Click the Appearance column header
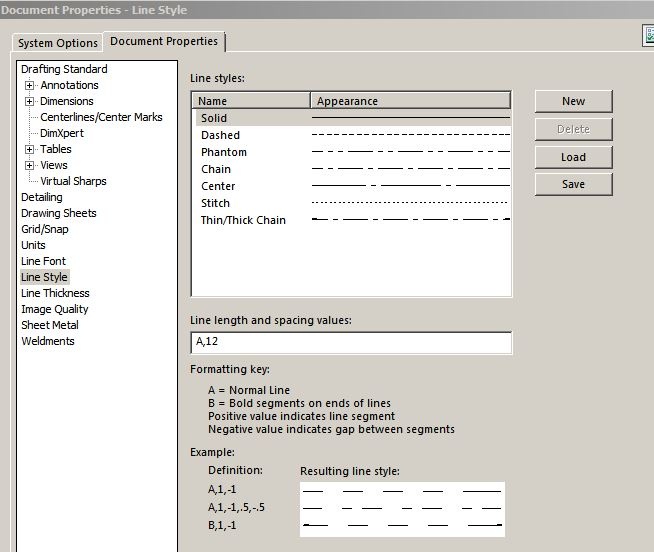The image size is (654, 552). 410,101
